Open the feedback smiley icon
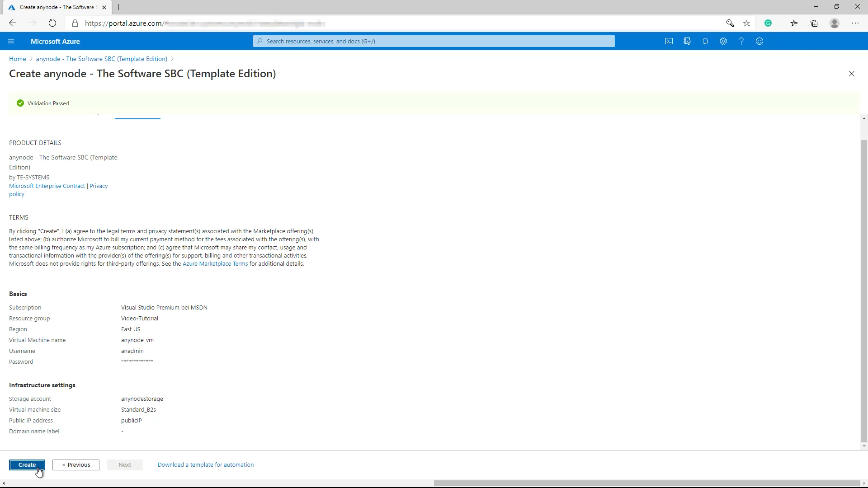The height and width of the screenshot is (488, 868). [x=759, y=41]
